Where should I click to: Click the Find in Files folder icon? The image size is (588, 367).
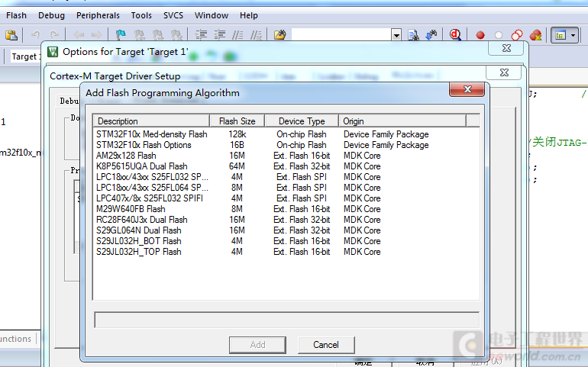tap(280, 35)
